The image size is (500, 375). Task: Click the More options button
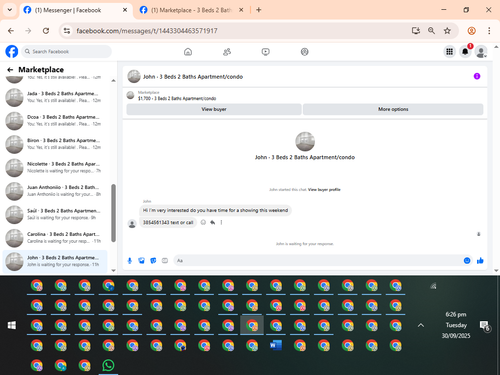tap(393, 109)
